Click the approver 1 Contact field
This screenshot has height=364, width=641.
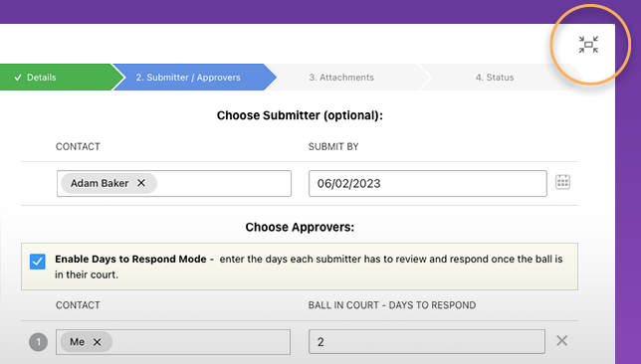[x=173, y=342]
